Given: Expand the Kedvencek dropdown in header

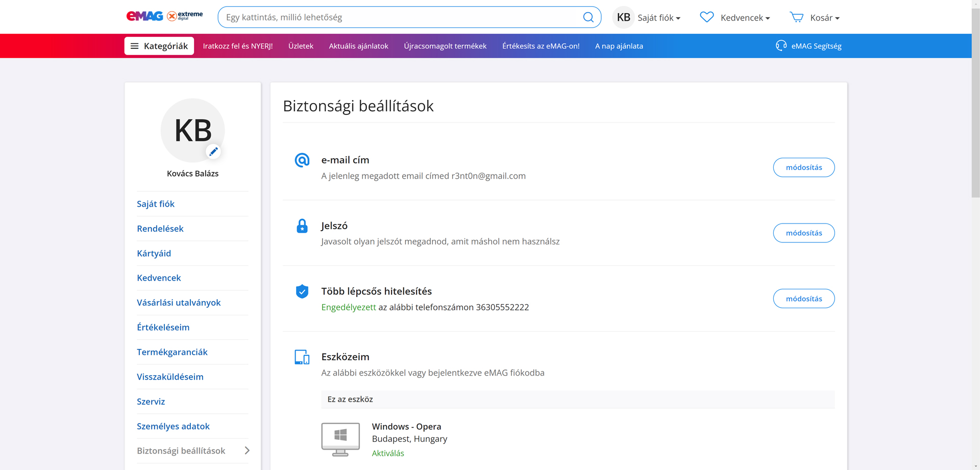Looking at the screenshot, I should [x=745, y=18].
